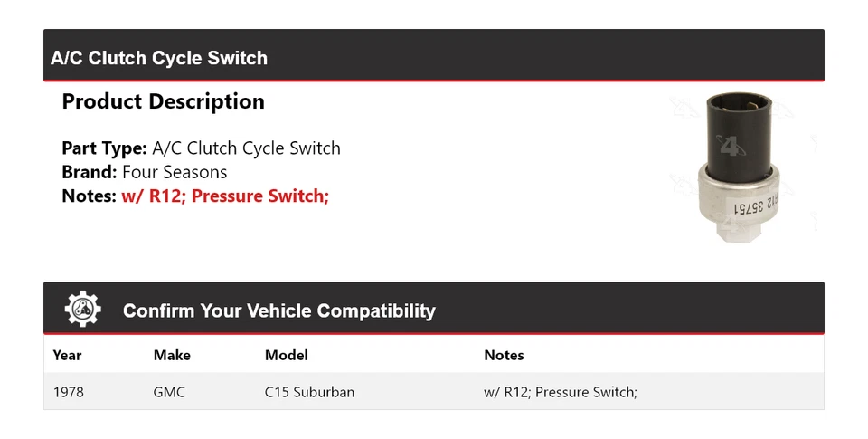The image size is (868, 439).
Task: Click the bold Brand label
Action: [x=89, y=172]
